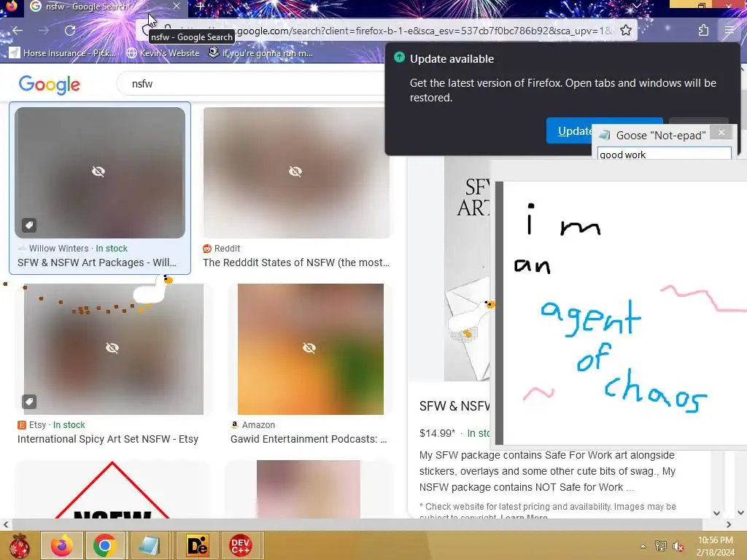The width and height of the screenshot is (747, 560).
Task: Reveal the blurred Etsy result image
Action: click(x=112, y=348)
